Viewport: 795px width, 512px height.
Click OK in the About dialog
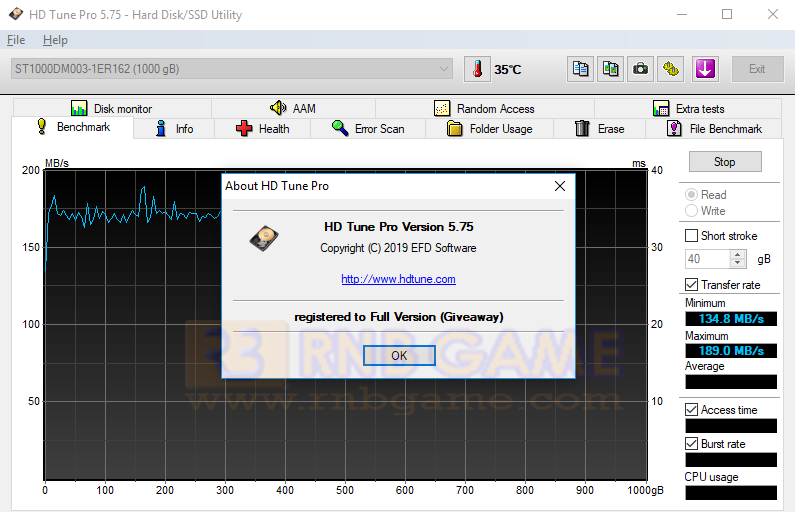pos(399,355)
